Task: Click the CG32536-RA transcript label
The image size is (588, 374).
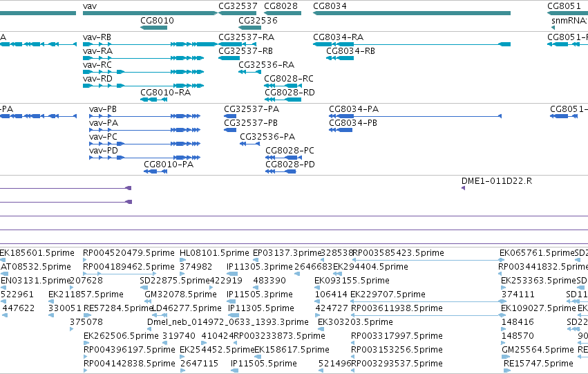Action: (266, 65)
